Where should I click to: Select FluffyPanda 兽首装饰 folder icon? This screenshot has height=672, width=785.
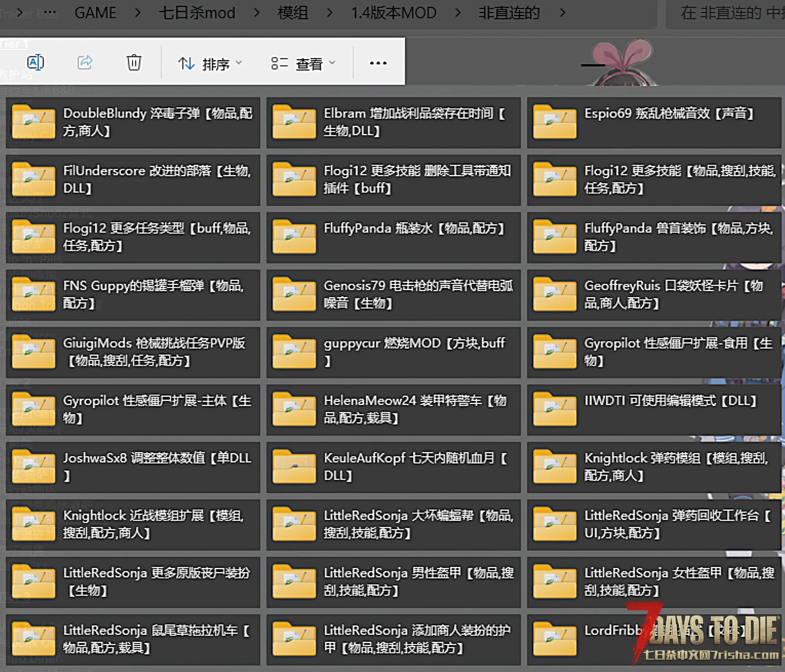[x=555, y=237]
